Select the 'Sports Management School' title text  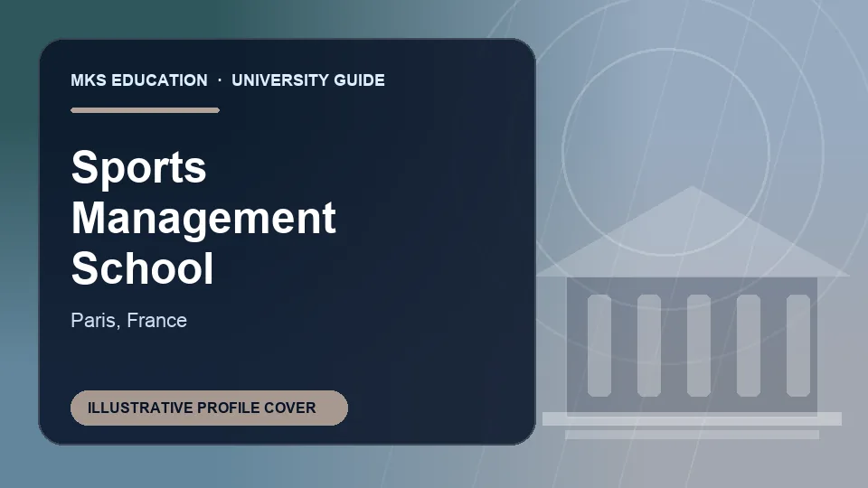point(203,218)
